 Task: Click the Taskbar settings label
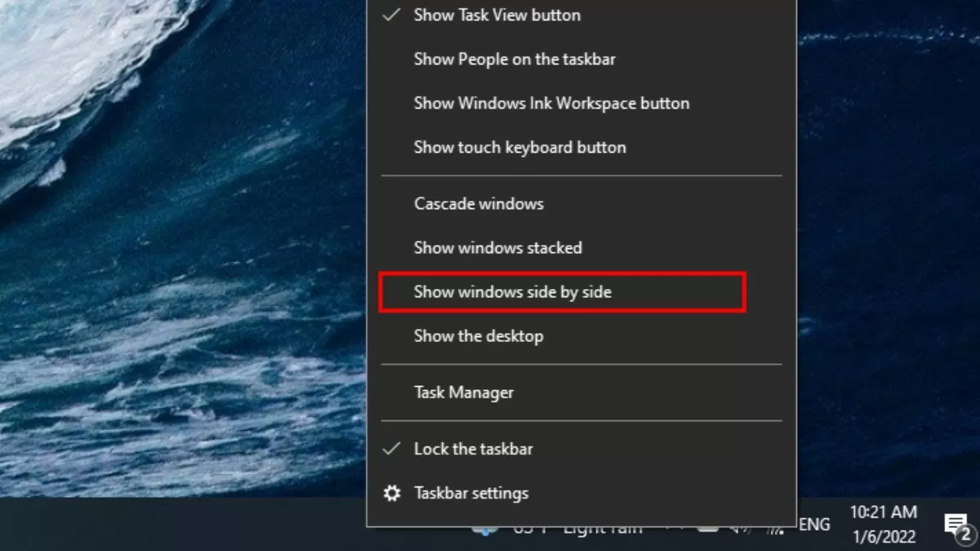click(x=471, y=493)
